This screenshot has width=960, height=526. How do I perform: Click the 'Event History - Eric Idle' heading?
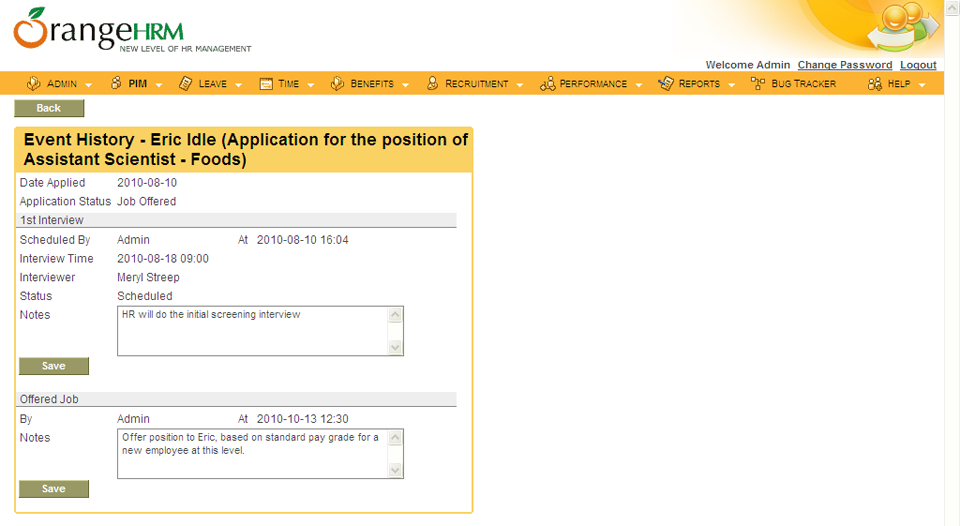(246, 149)
